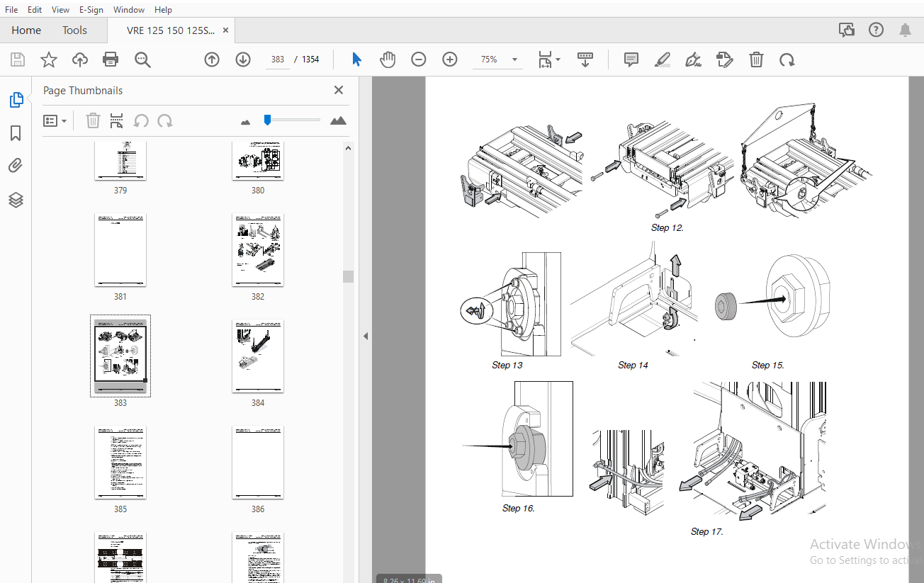
Task: Rotate thumbnail pages clockwise
Action: (x=165, y=120)
